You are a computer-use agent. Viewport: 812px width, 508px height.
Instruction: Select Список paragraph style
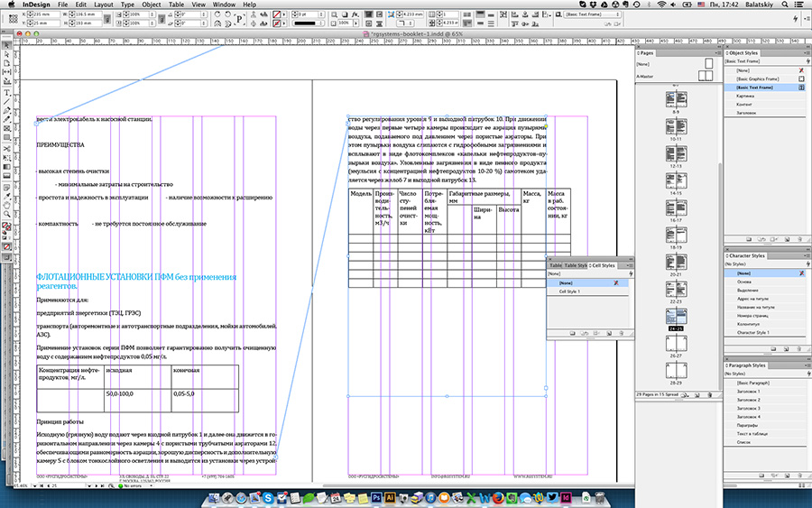pyautogui.click(x=764, y=442)
